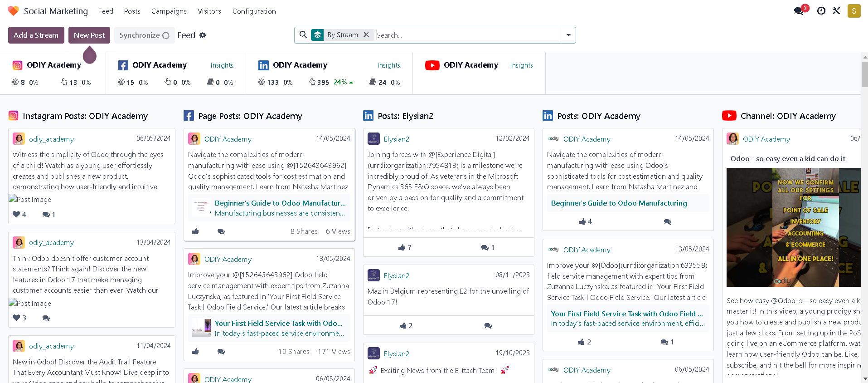Open the activities clock icon
Screen dimensions: 868x383
click(x=821, y=10)
